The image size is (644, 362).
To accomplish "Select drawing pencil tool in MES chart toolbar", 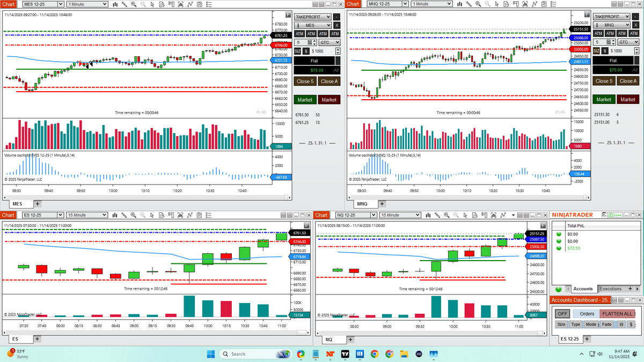I will click(x=125, y=4).
